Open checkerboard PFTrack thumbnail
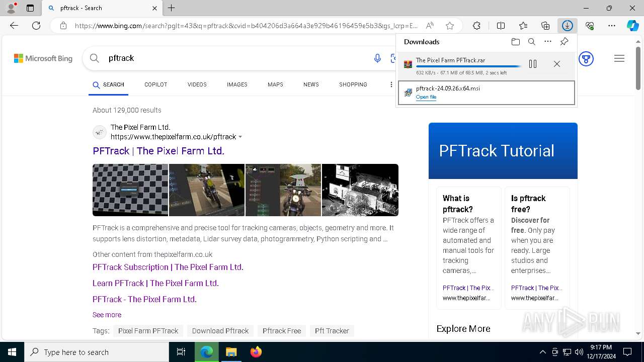 coord(130,190)
